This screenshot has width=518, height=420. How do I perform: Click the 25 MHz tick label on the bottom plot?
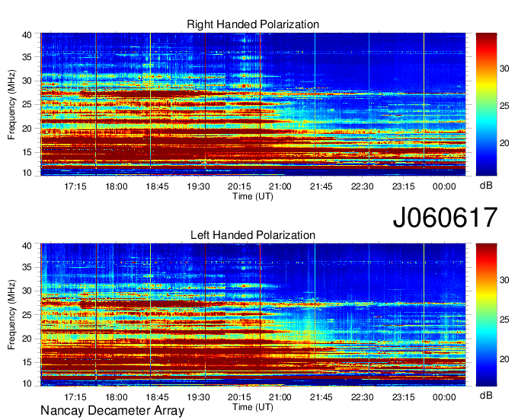(27, 315)
